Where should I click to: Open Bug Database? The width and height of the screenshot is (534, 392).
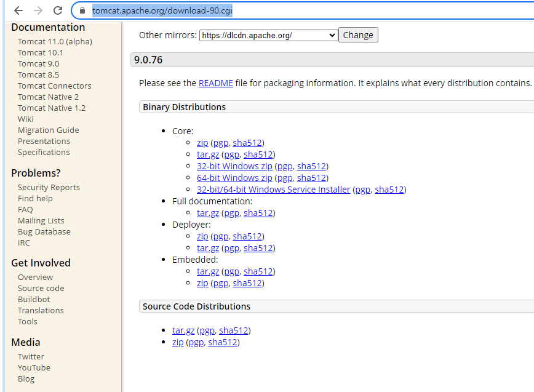tap(44, 231)
